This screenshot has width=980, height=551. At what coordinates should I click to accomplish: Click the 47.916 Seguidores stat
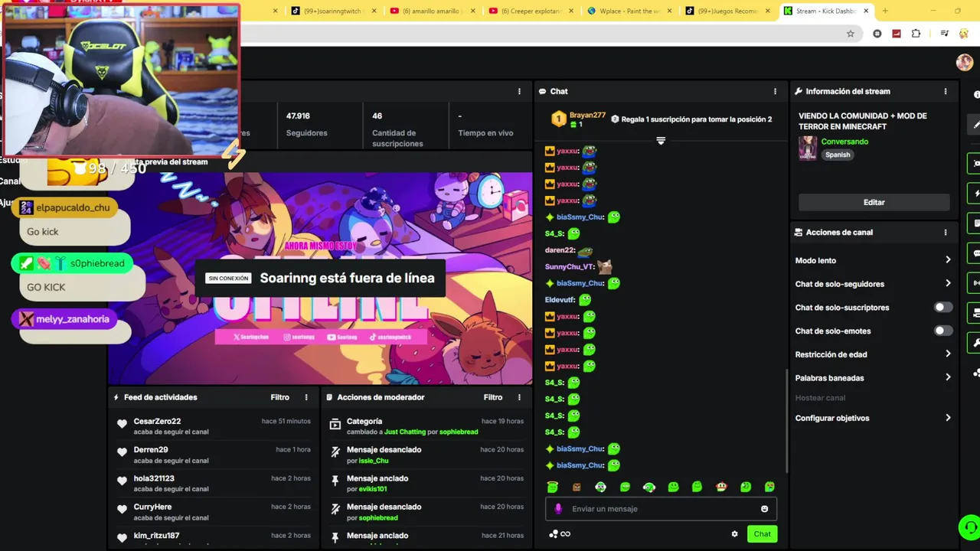307,124
